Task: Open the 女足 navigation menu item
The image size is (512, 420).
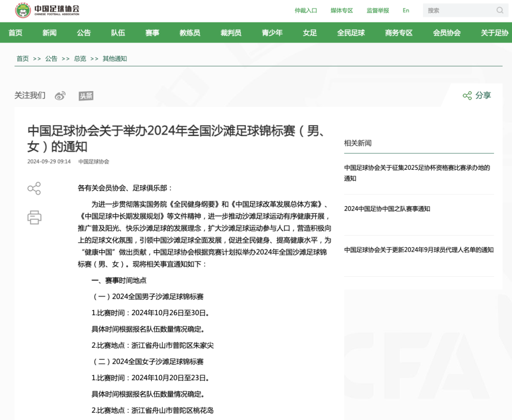Action: [310, 33]
